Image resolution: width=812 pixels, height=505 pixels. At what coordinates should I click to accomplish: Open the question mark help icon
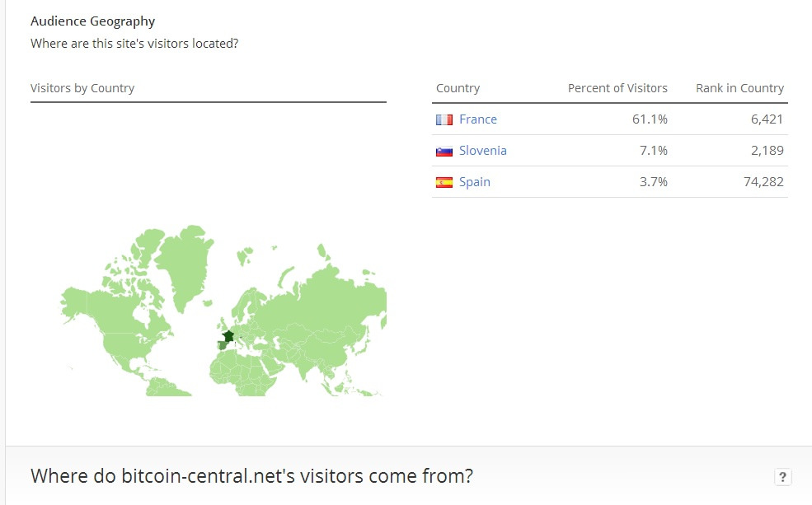click(782, 476)
